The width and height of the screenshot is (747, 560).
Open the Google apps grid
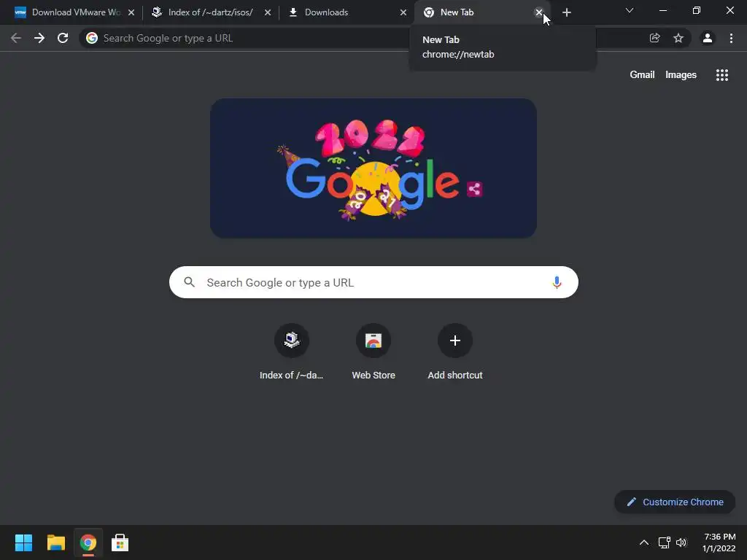722,75
